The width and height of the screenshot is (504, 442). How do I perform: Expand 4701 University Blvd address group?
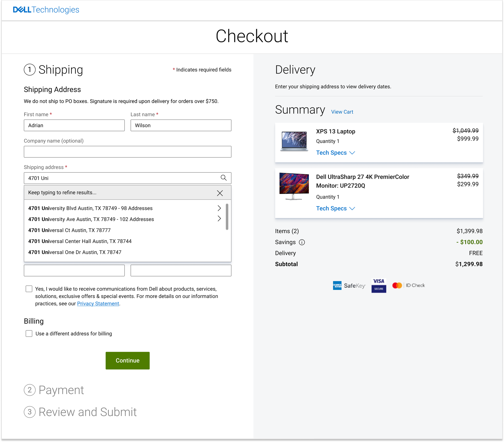tap(219, 208)
